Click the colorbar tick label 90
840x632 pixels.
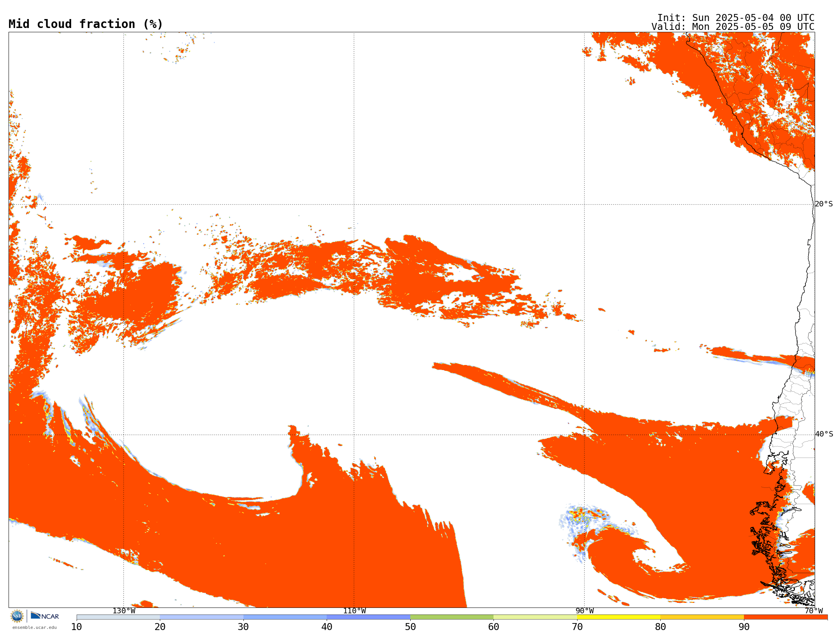coord(744,627)
